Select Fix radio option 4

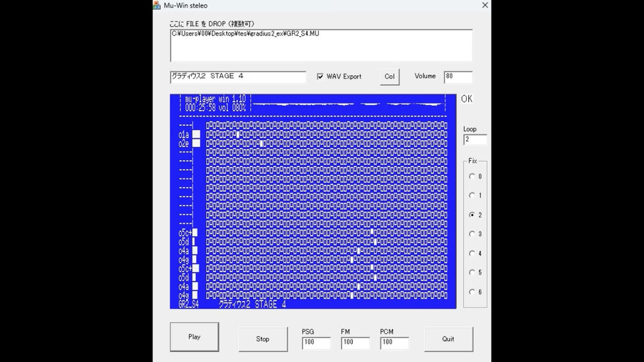coord(472,253)
